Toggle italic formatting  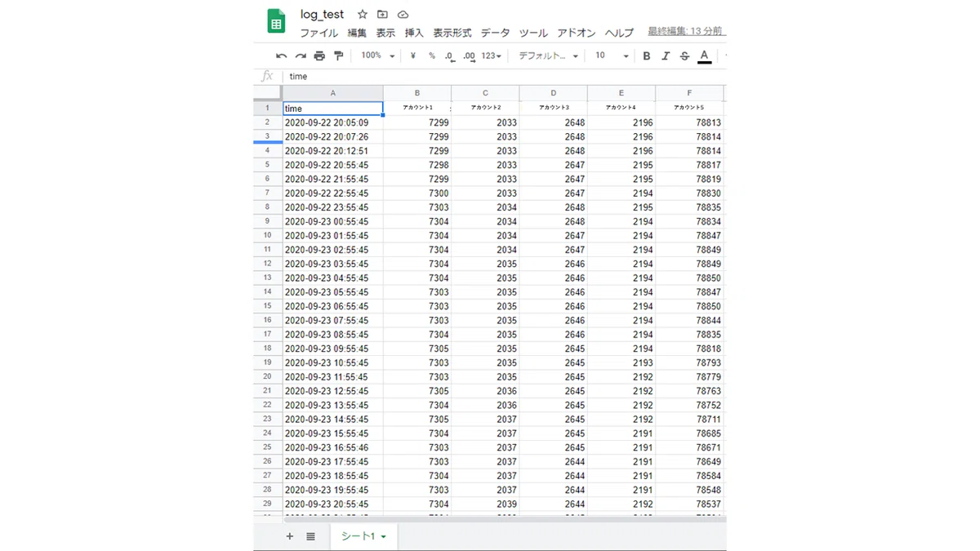[x=666, y=56]
